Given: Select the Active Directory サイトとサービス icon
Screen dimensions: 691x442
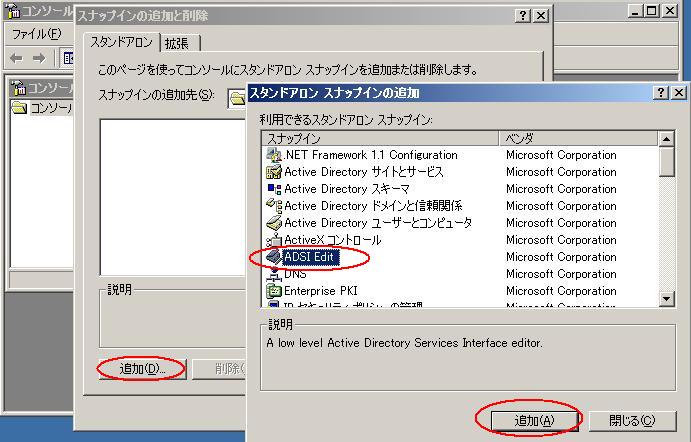Looking at the screenshot, I should pyautogui.click(x=274, y=172).
